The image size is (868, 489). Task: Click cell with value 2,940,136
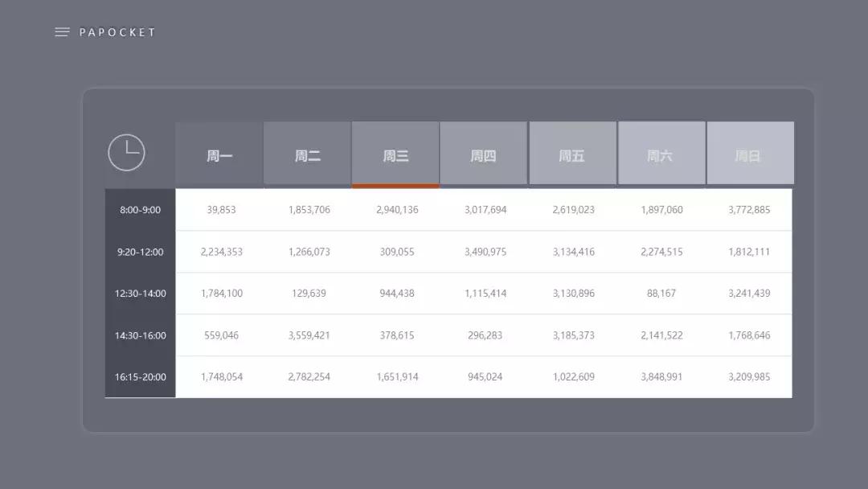coord(397,210)
